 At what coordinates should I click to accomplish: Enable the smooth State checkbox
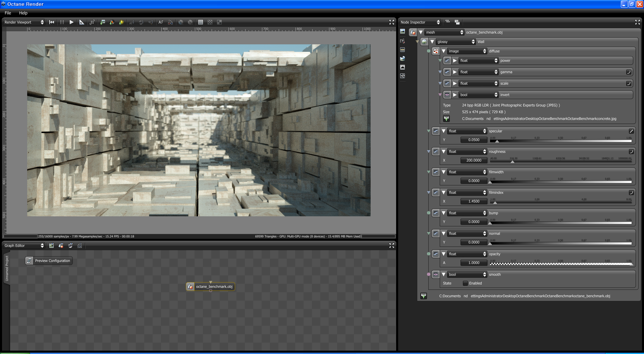[x=465, y=283]
